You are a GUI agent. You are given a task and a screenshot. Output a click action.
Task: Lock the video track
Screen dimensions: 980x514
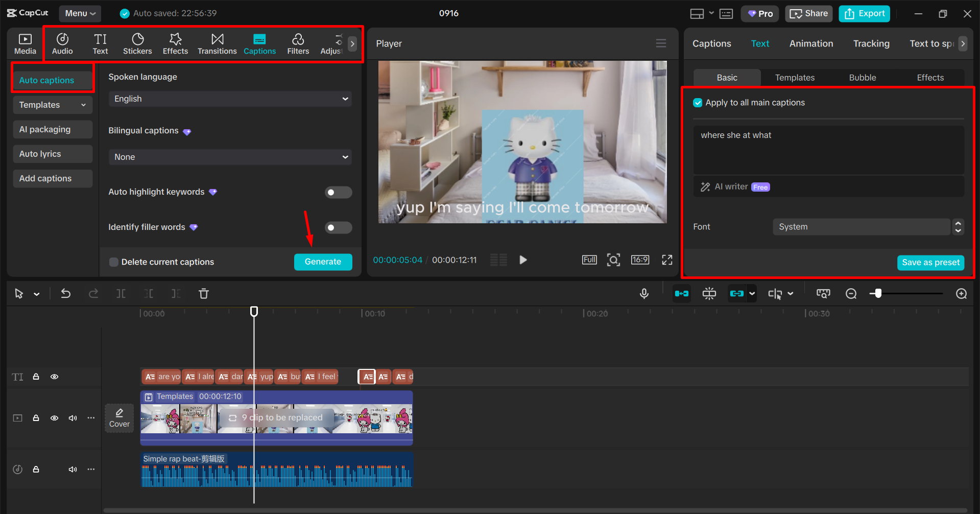tap(36, 418)
